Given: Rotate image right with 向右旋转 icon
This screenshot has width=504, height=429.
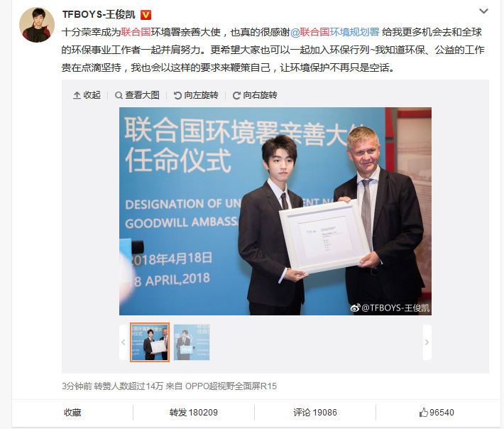Looking at the screenshot, I should [x=236, y=95].
